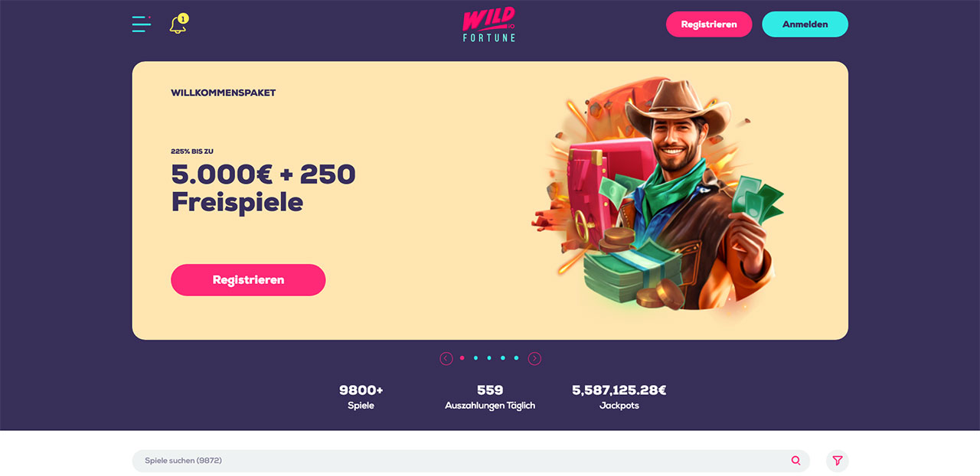Open the hamburger menu icon
Image resolution: width=980 pixels, height=476 pixels.
pyautogui.click(x=142, y=24)
